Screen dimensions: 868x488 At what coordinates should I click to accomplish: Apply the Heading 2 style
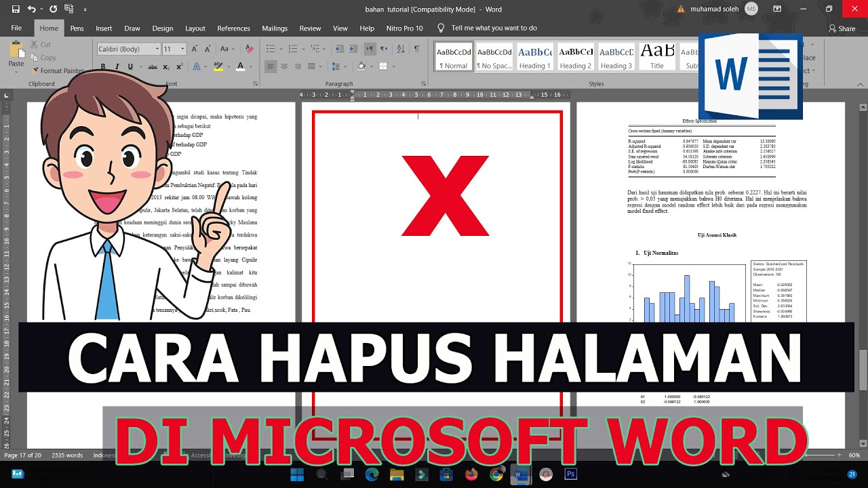coord(576,57)
